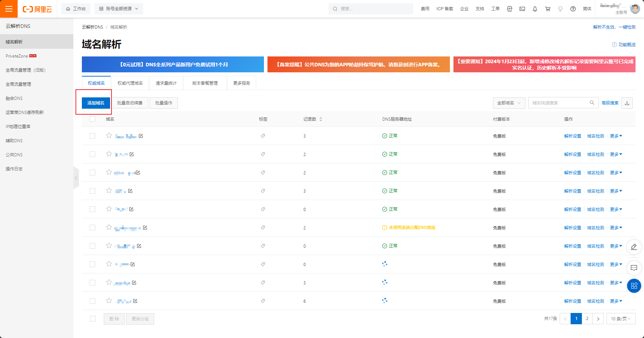
Task: Open the Cloud Shell terminal icon
Action: pyautogui.click(x=522, y=9)
